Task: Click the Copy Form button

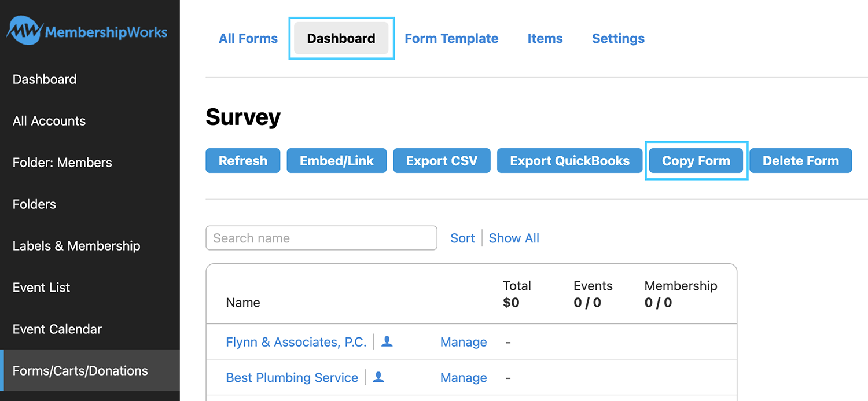Action: (696, 161)
